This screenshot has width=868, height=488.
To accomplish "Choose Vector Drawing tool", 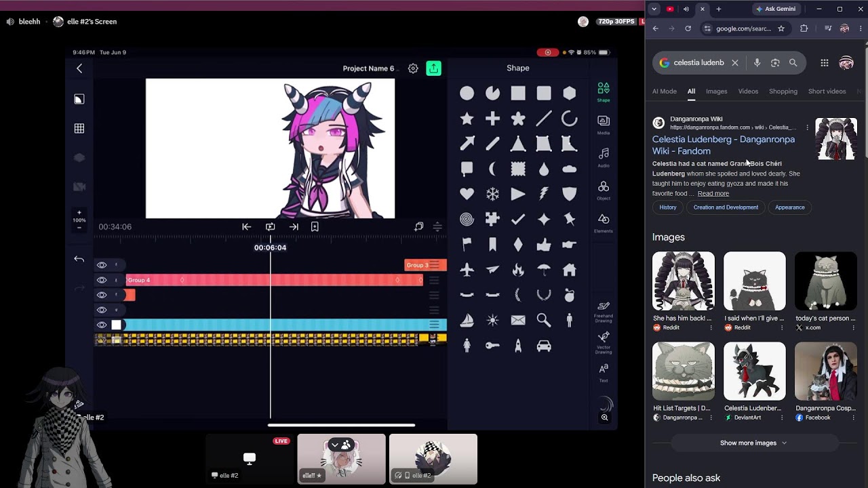I will [x=604, y=342].
